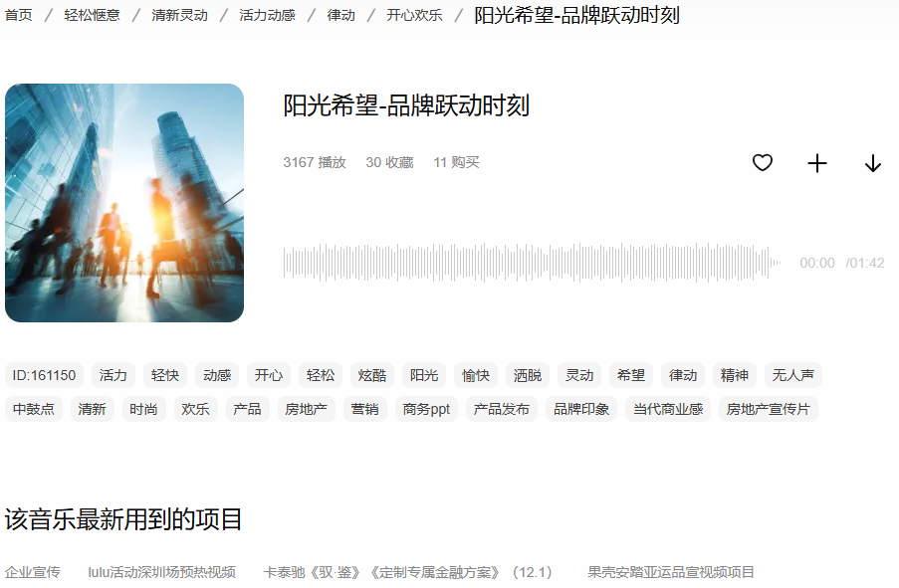Go to 首页 in breadcrumb
899x588 pixels.
pos(18,15)
